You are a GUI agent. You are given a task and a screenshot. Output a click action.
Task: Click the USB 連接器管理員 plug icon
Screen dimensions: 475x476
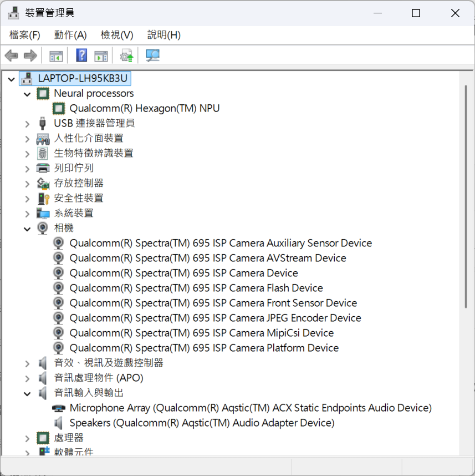pos(43,123)
